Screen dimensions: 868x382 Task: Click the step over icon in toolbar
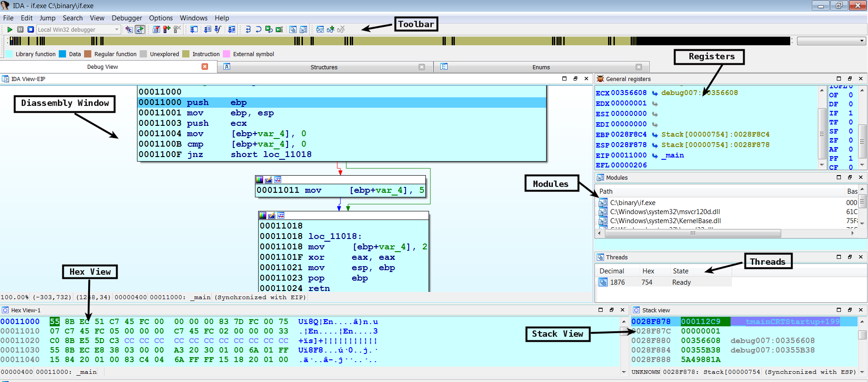[258, 29]
